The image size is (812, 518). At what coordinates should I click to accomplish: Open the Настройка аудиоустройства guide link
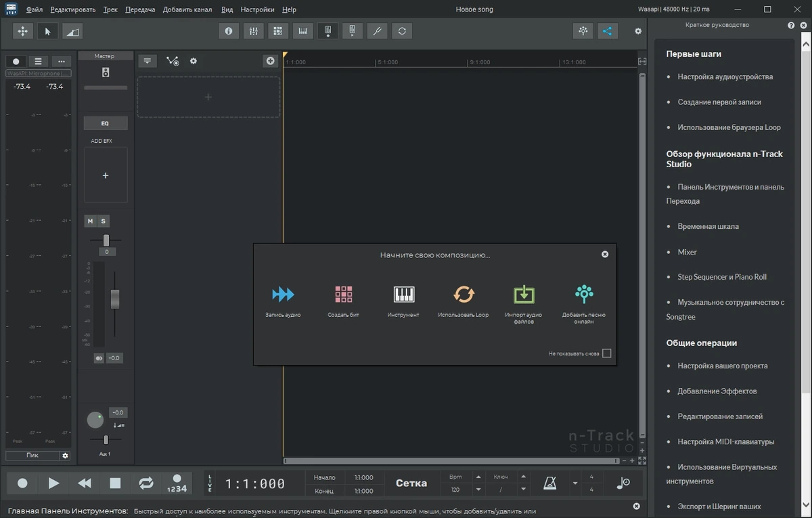point(725,77)
